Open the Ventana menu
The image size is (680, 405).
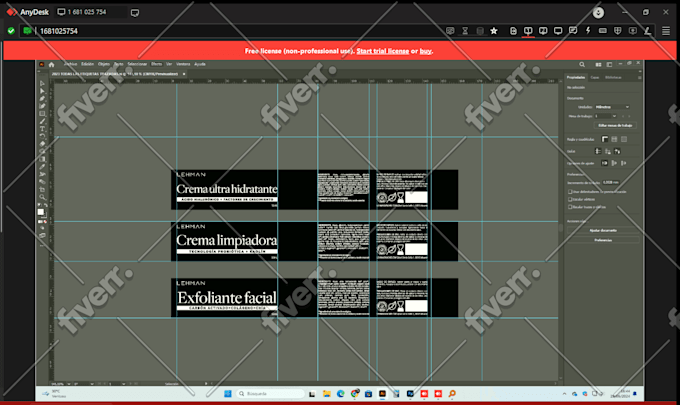click(183, 64)
